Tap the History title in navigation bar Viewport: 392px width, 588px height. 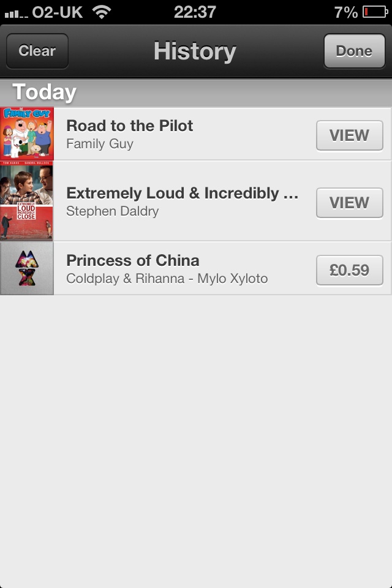(x=195, y=51)
